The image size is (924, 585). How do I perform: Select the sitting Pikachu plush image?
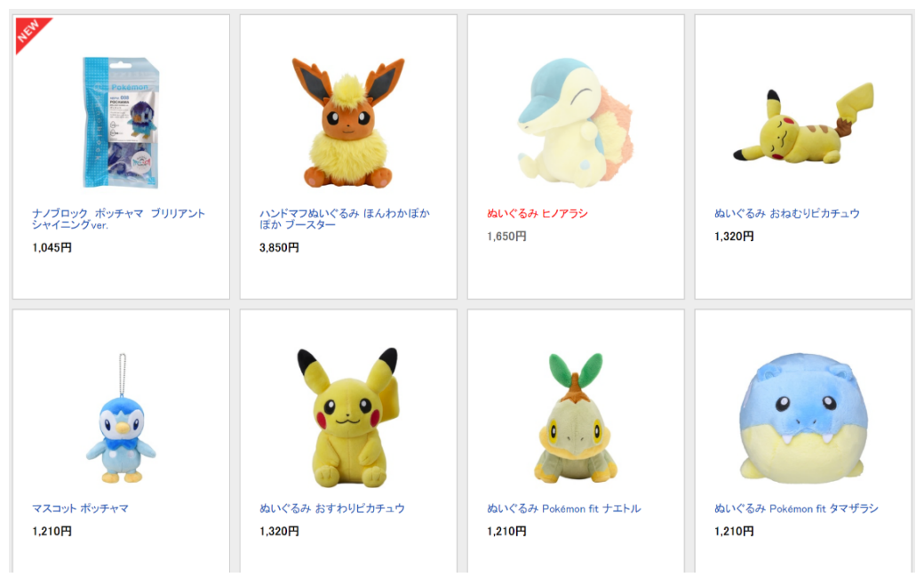coord(348,418)
